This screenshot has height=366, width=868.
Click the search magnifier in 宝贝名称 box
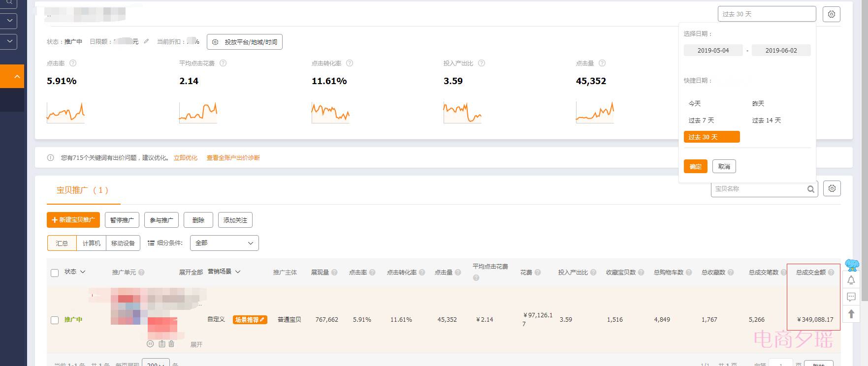810,189
